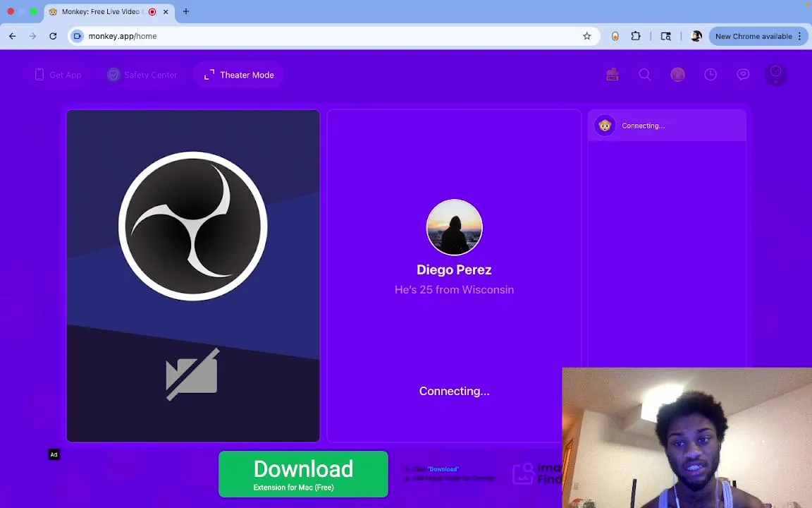
Task: Click the orange extension icon in toolbar
Action: [x=615, y=36]
